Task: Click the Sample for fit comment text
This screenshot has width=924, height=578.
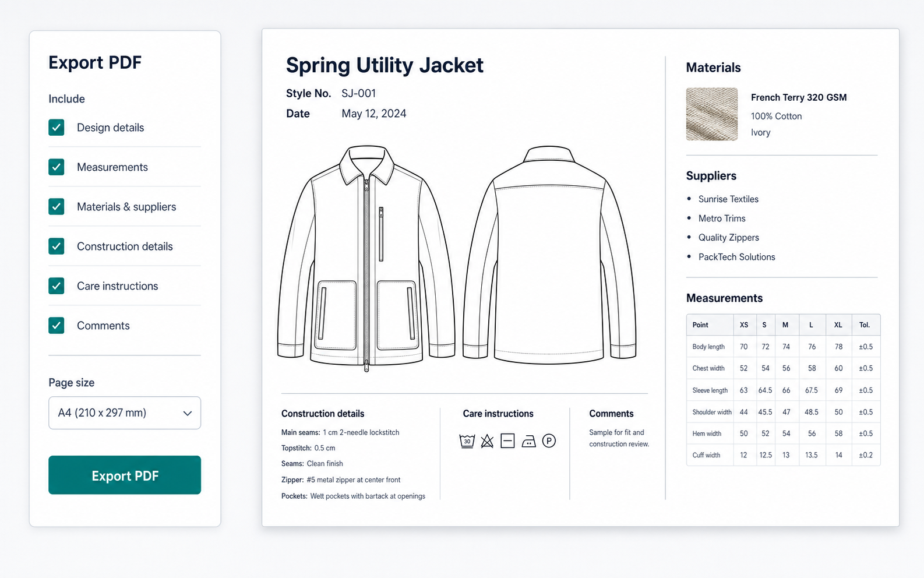Action: tap(619, 438)
